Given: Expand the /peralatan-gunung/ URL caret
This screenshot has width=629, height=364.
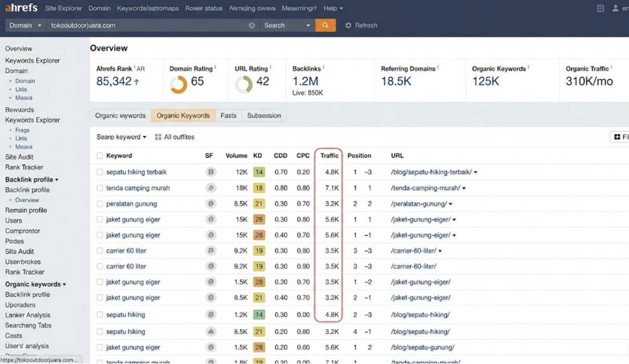Looking at the screenshot, I should pos(451,204).
